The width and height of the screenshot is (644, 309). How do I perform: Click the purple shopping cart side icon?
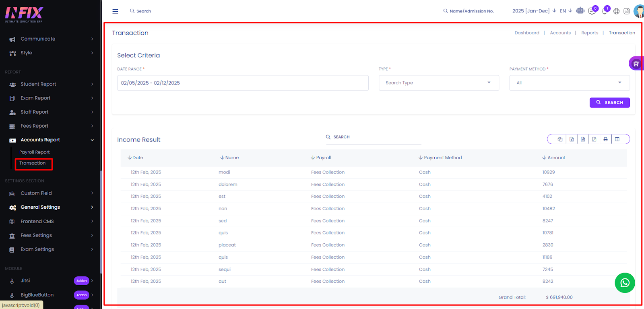[x=636, y=63]
